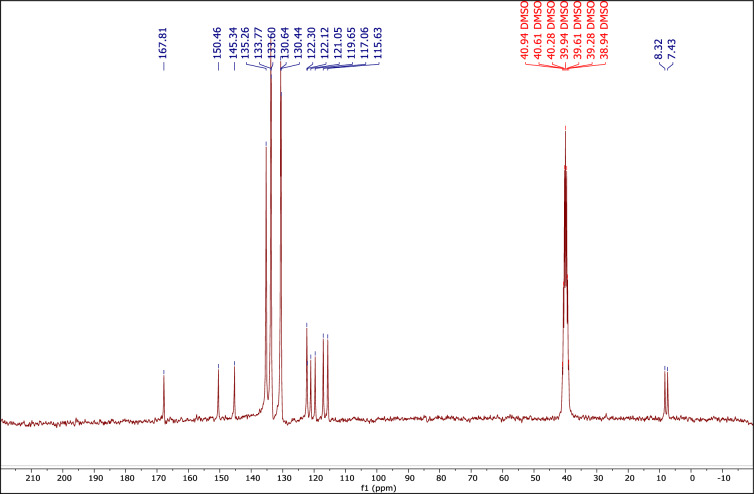Click the tall DMSO solvent peak apex

(x=566, y=130)
